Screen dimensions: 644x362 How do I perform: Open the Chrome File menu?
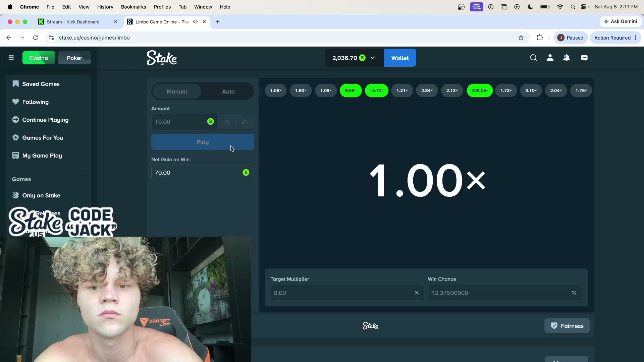coord(50,7)
